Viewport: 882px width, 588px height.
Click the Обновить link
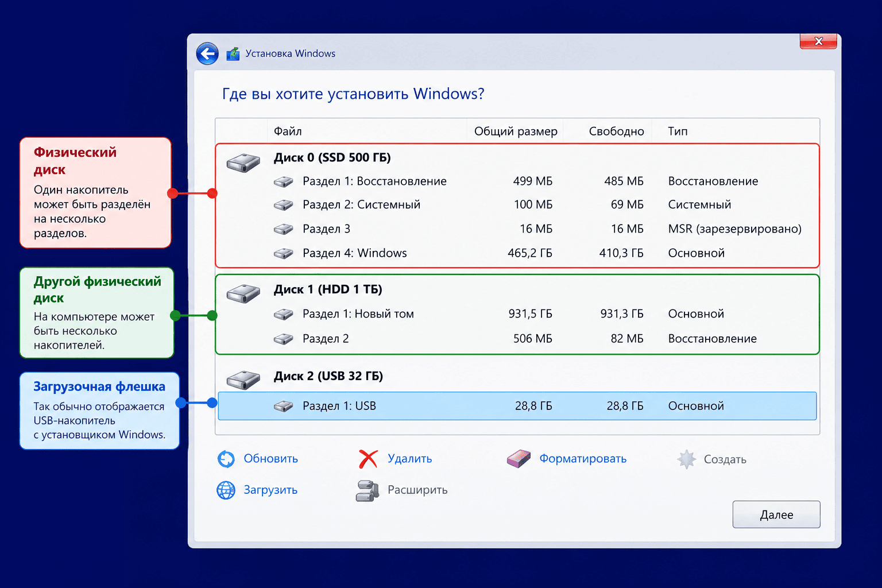(x=270, y=459)
